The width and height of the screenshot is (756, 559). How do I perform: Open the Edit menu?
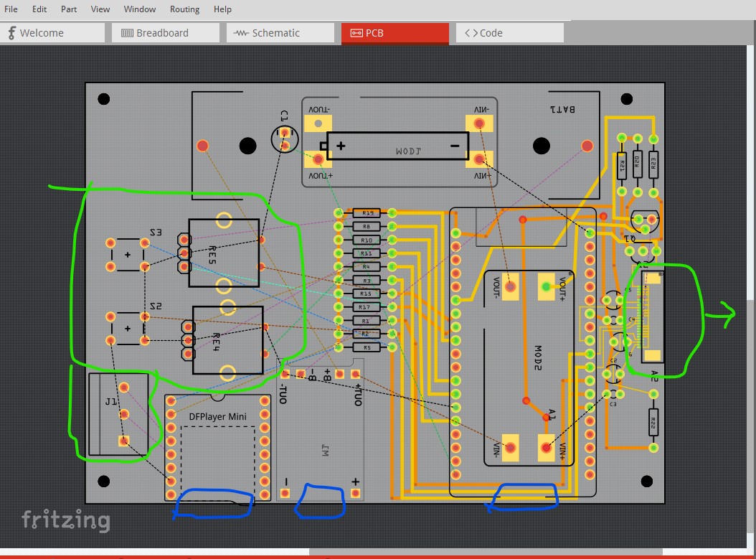(x=39, y=9)
